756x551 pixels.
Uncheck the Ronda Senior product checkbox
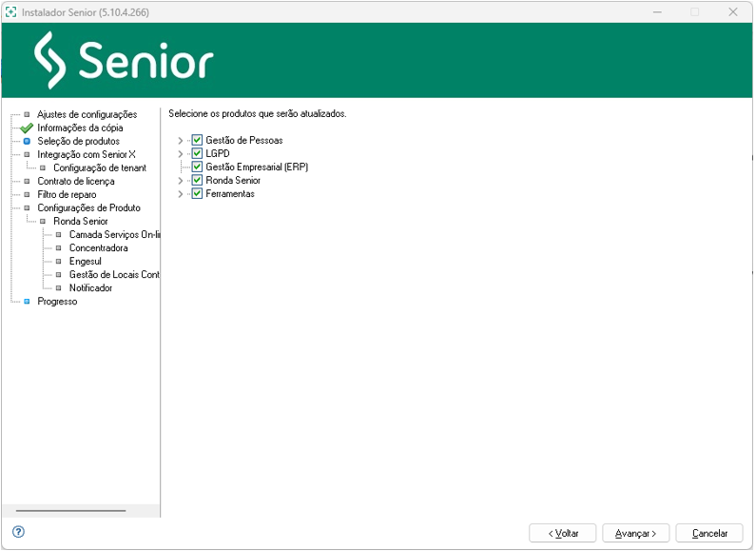(x=197, y=181)
